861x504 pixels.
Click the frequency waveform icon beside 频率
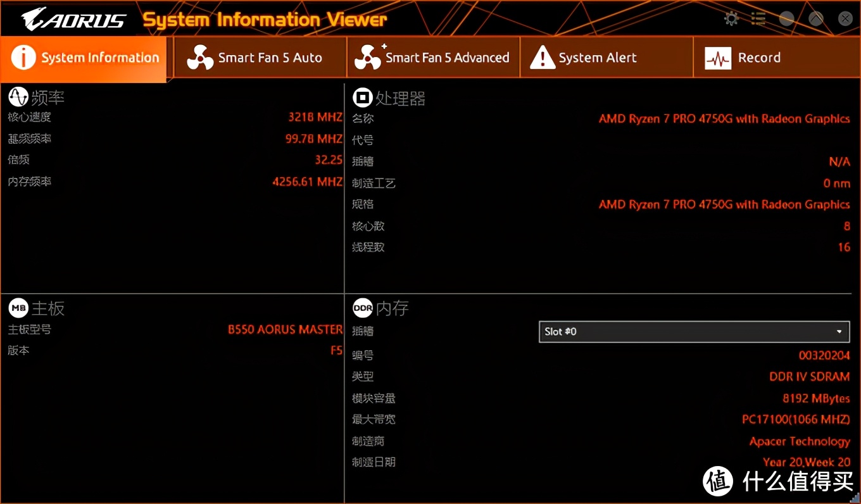point(18,97)
